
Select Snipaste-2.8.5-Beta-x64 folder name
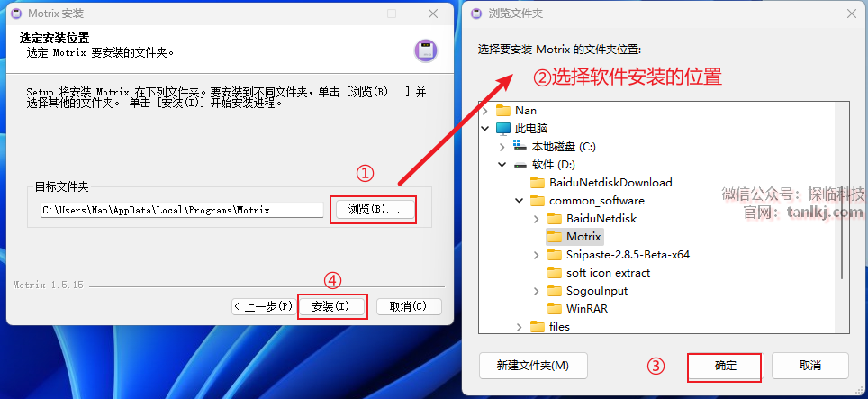[628, 255]
